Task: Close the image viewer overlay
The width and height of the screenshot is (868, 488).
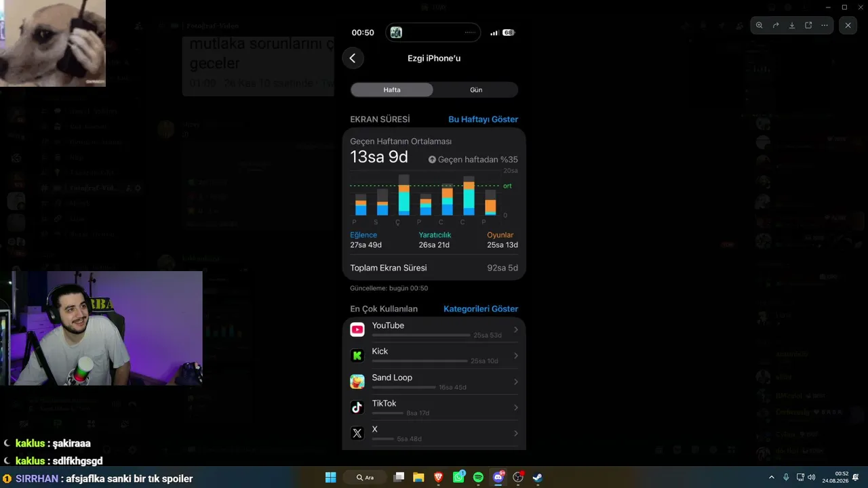Action: [848, 25]
